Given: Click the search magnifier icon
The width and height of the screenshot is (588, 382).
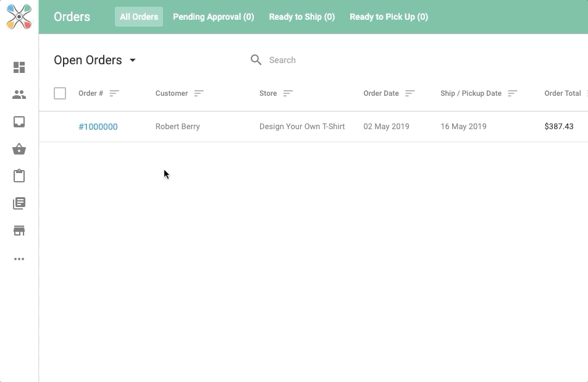Looking at the screenshot, I should 256,60.
